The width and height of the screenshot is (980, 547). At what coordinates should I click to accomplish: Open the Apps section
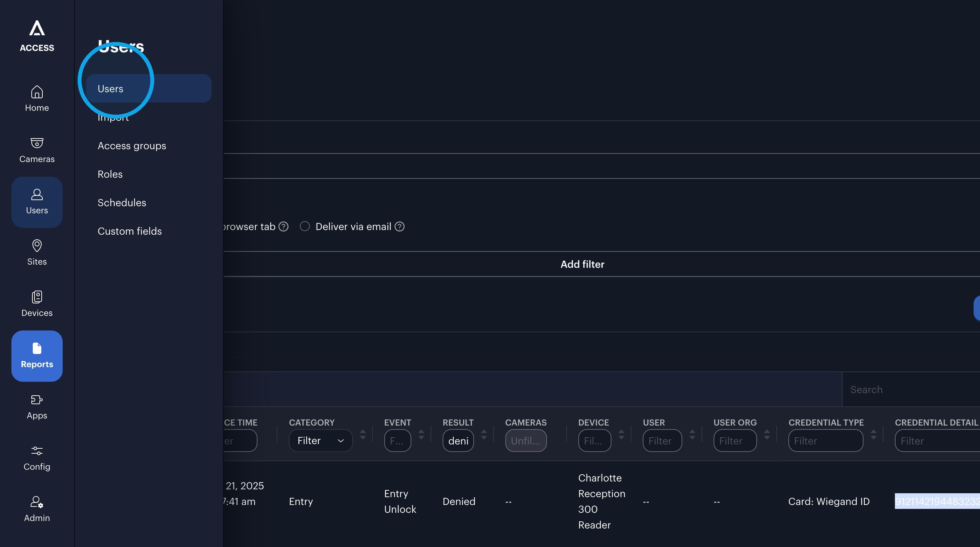click(x=37, y=407)
